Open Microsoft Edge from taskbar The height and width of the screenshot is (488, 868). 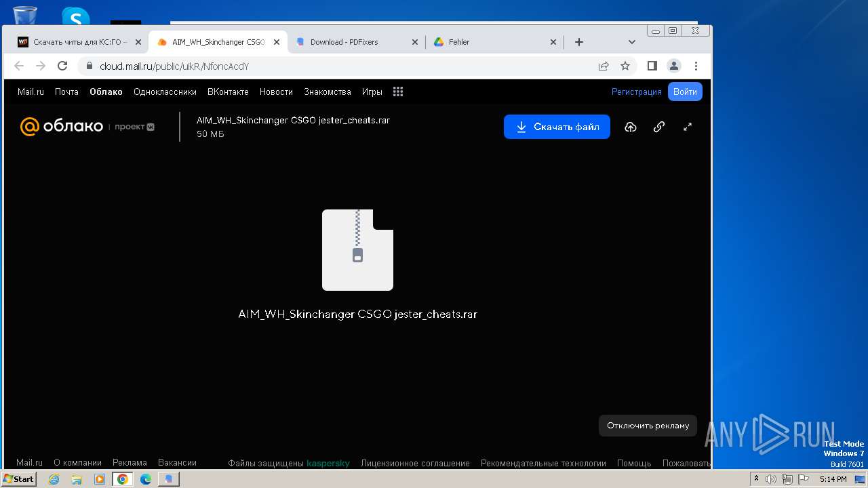146,479
